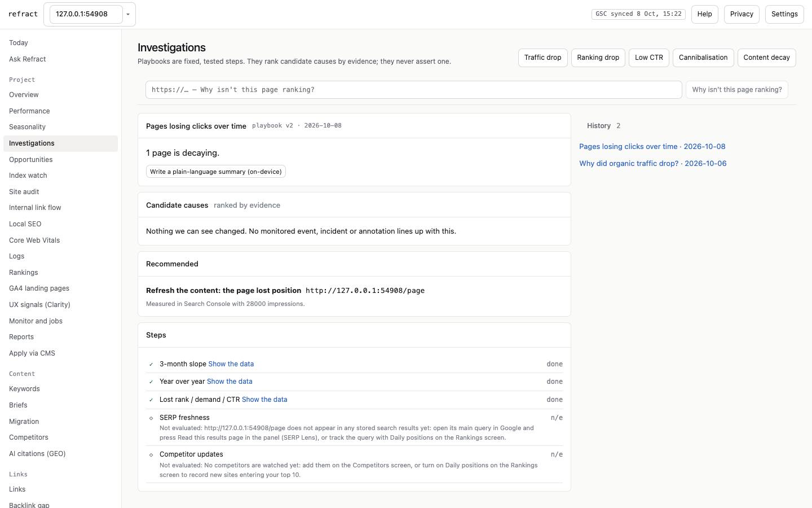Open Opportunities

pyautogui.click(x=60, y=160)
